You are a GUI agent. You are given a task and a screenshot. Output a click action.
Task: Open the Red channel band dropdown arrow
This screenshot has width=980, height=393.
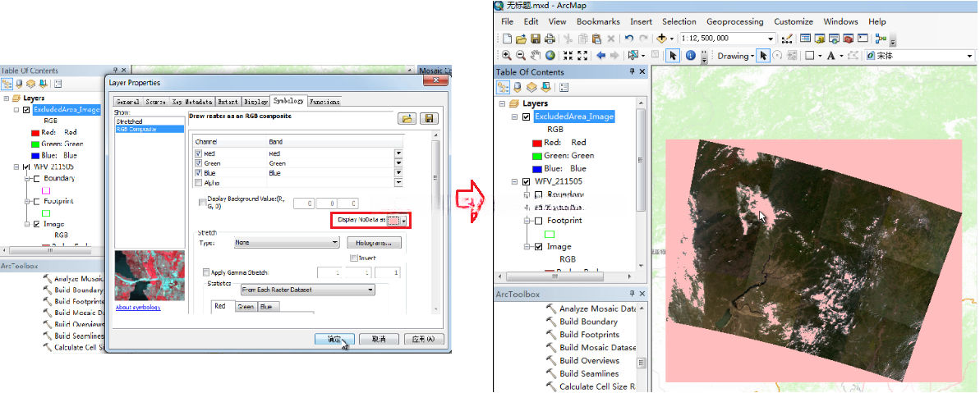click(x=398, y=153)
